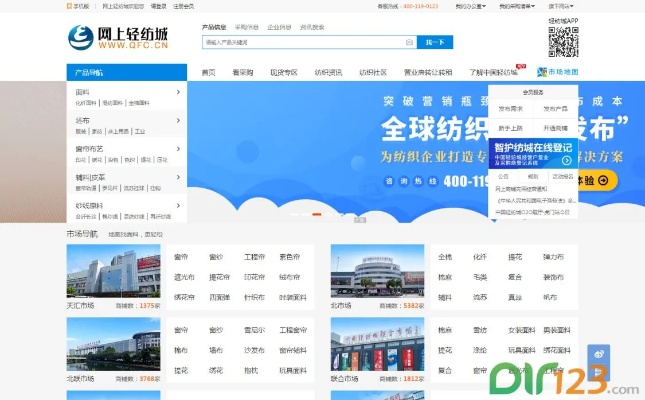Screen dimensions: 645x400
Task: Open the 手机版 mobile version link
Action: pyautogui.click(x=78, y=6)
